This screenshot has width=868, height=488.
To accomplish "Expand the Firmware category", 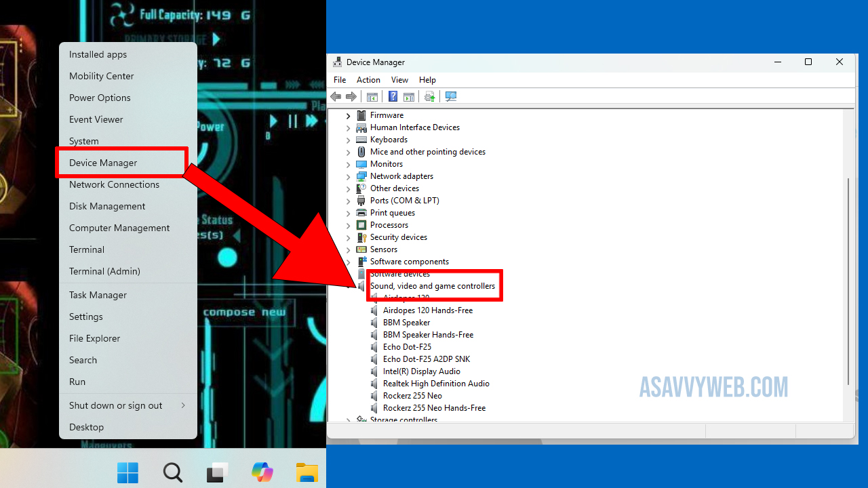I will point(349,116).
